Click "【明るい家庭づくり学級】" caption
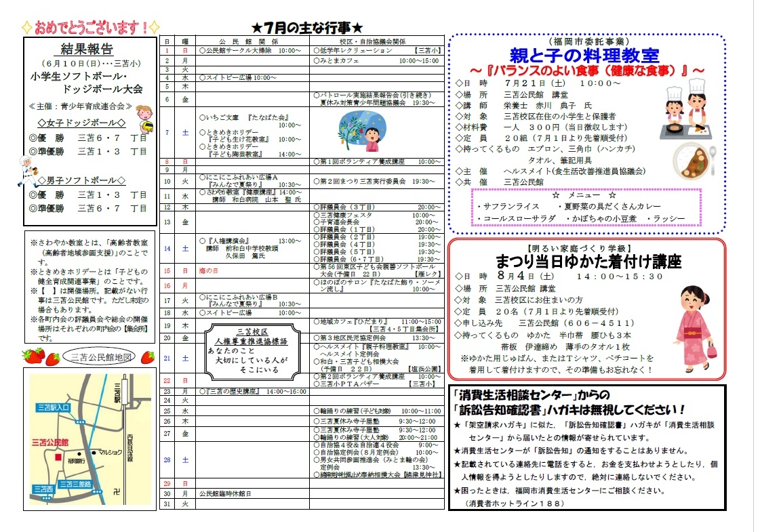The width and height of the screenshot is (781, 532). 580,248
